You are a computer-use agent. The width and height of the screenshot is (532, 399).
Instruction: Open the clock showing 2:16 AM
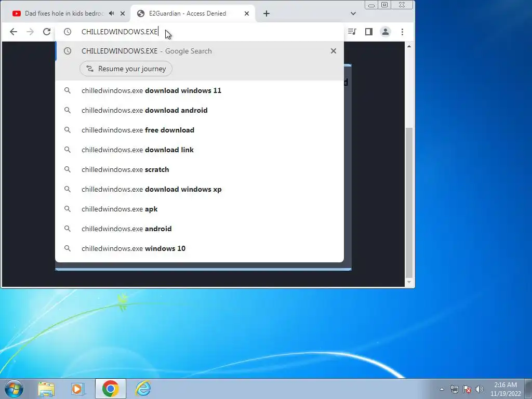pos(506,389)
